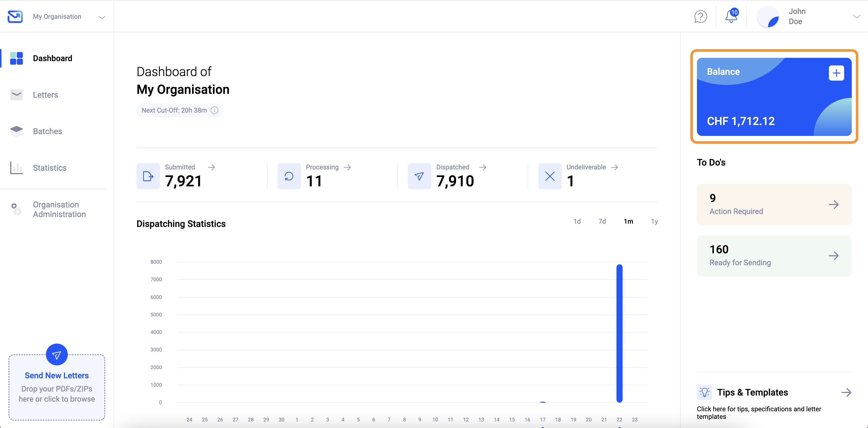This screenshot has height=428, width=868.
Task: Click the PDF/ZIP drop zone text
Action: 57,394
